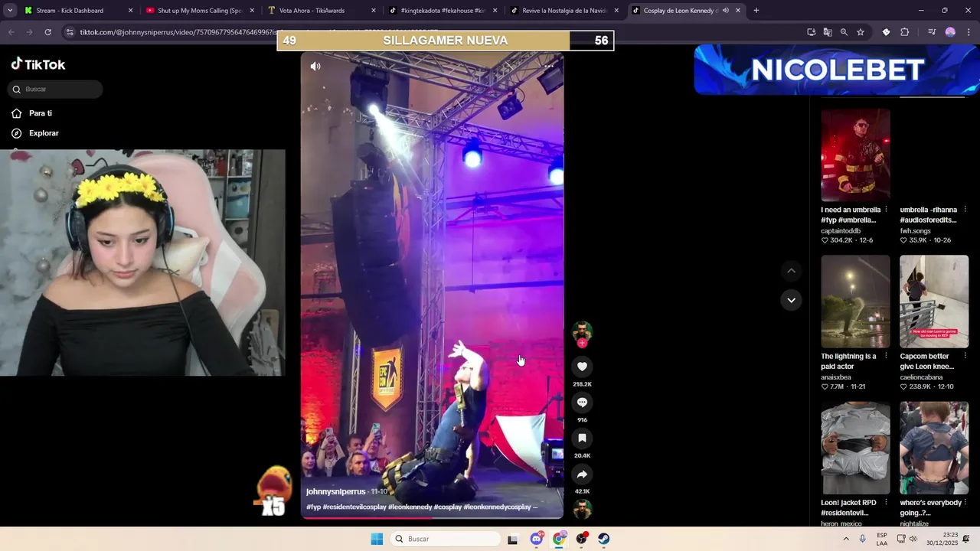The height and width of the screenshot is (551, 980).
Task: Go back in browser history
Action: pyautogui.click(x=11, y=32)
